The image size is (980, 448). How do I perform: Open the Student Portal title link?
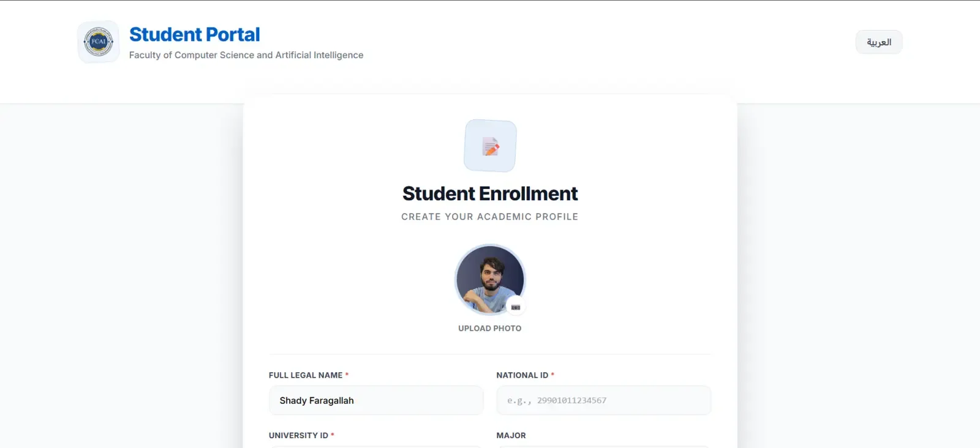click(195, 34)
